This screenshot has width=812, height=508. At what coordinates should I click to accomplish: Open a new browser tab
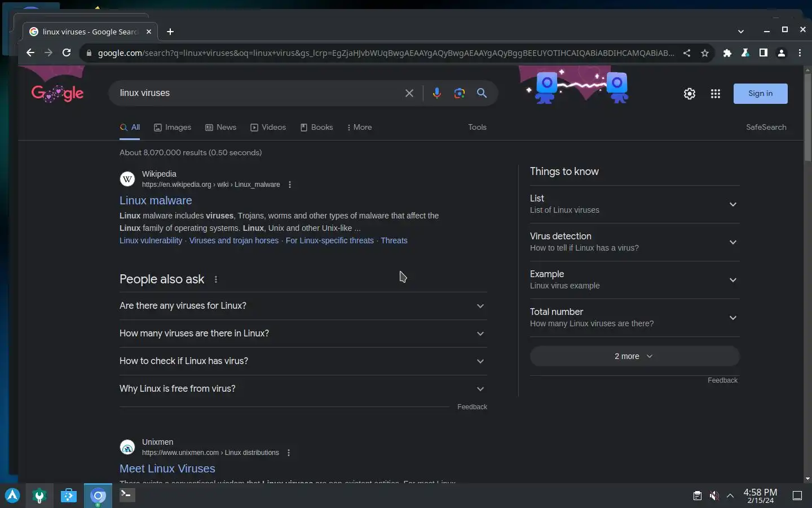(x=170, y=32)
